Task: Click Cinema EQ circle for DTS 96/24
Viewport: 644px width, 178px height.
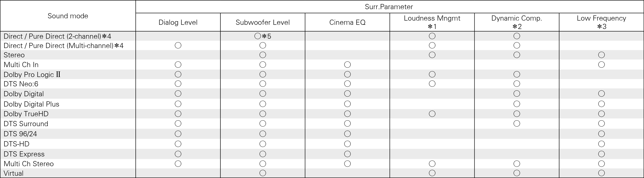Action: point(347,134)
